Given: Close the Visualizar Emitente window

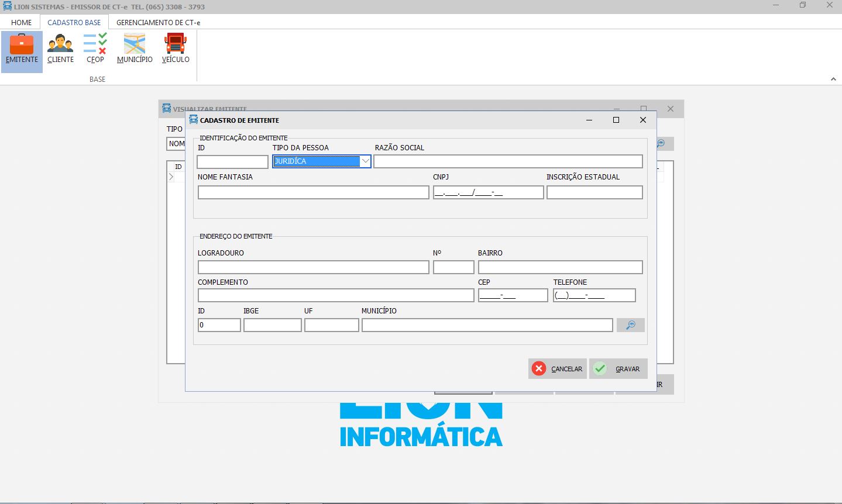Looking at the screenshot, I should [x=671, y=109].
